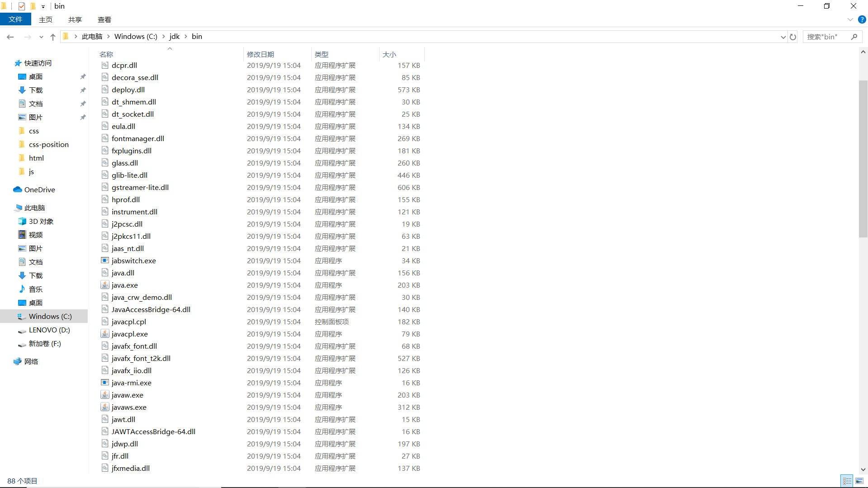Select the jfxmedia.dll file icon

105,468
